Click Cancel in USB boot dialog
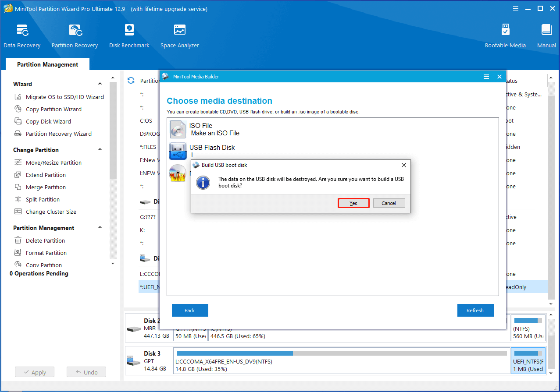This screenshot has height=392, width=560. coord(389,203)
